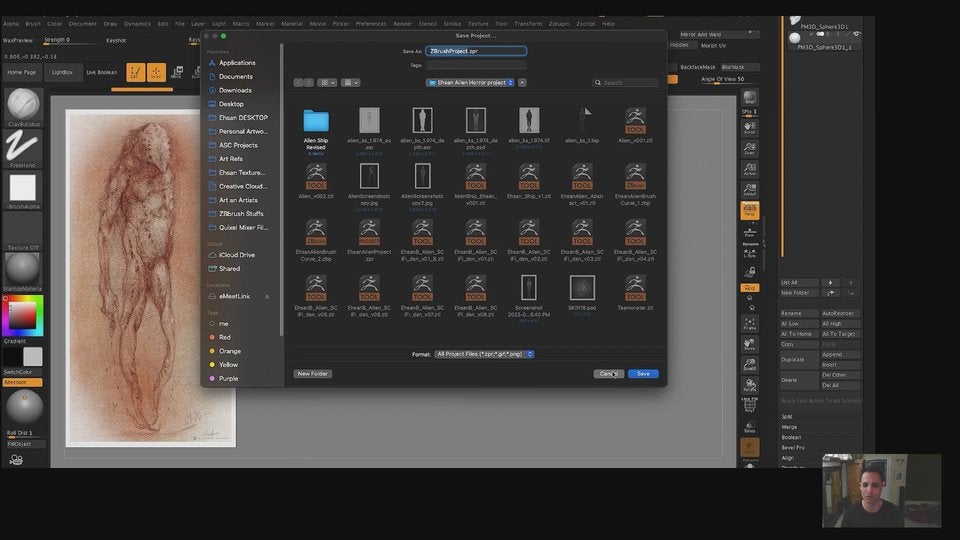The height and width of the screenshot is (540, 960).
Task: Expand the save dialog chevron button
Action: click(x=523, y=83)
